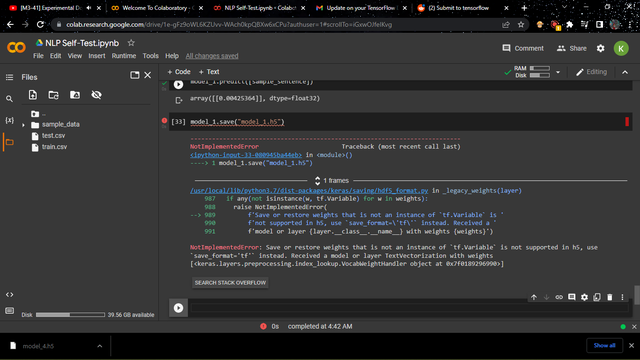Switch to Update on your TensorFlow Gmail tab
This screenshot has width=640, height=360.
pyautogui.click(x=361, y=8)
